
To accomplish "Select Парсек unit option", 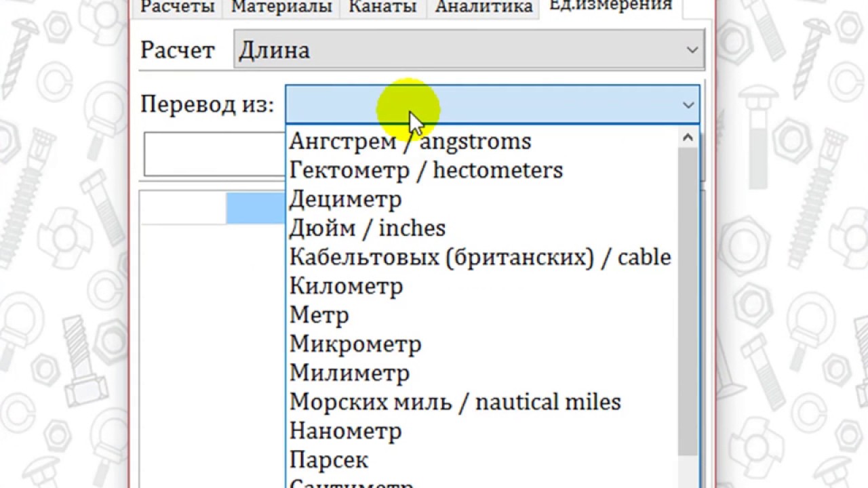I will point(329,461).
